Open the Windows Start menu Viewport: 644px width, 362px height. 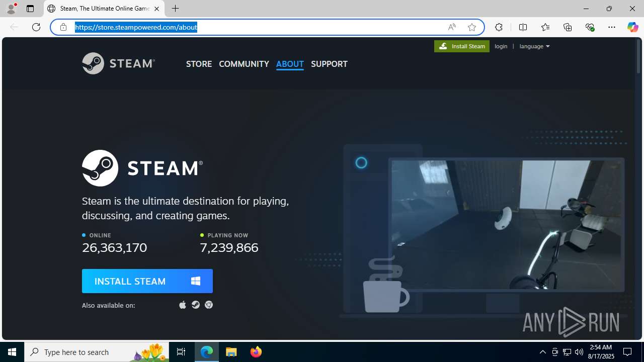12,352
